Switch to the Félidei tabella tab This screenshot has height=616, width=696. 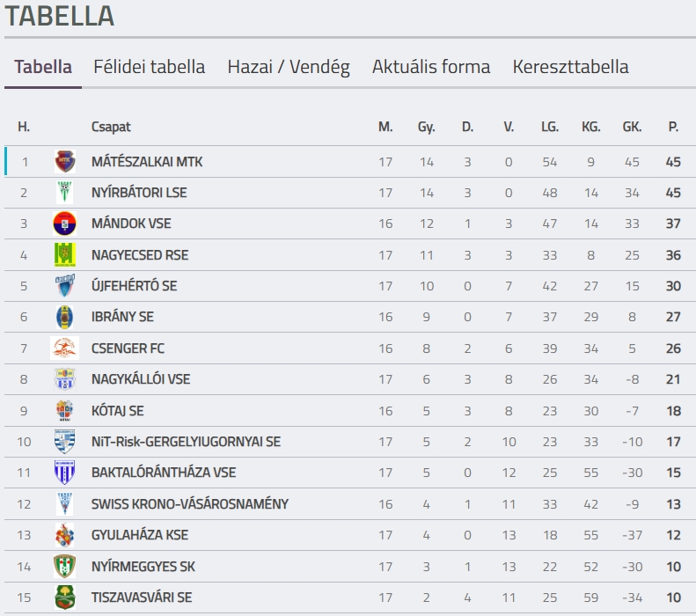[x=150, y=67]
